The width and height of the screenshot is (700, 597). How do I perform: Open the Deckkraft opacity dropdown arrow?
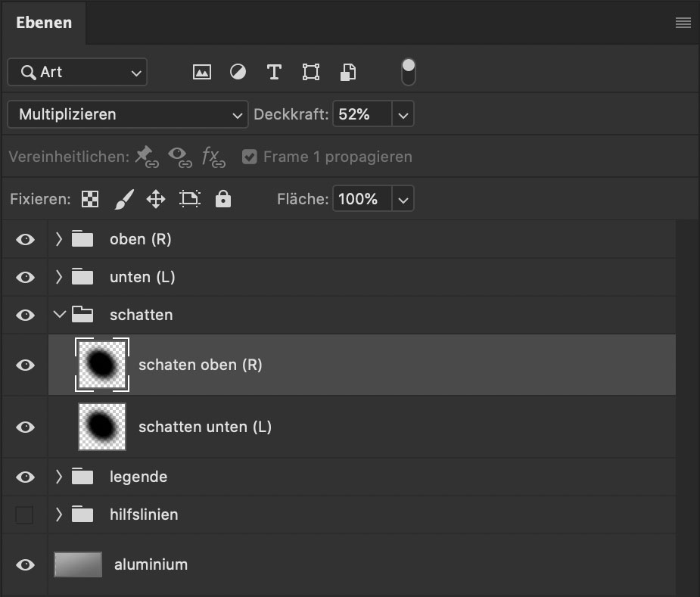point(403,115)
